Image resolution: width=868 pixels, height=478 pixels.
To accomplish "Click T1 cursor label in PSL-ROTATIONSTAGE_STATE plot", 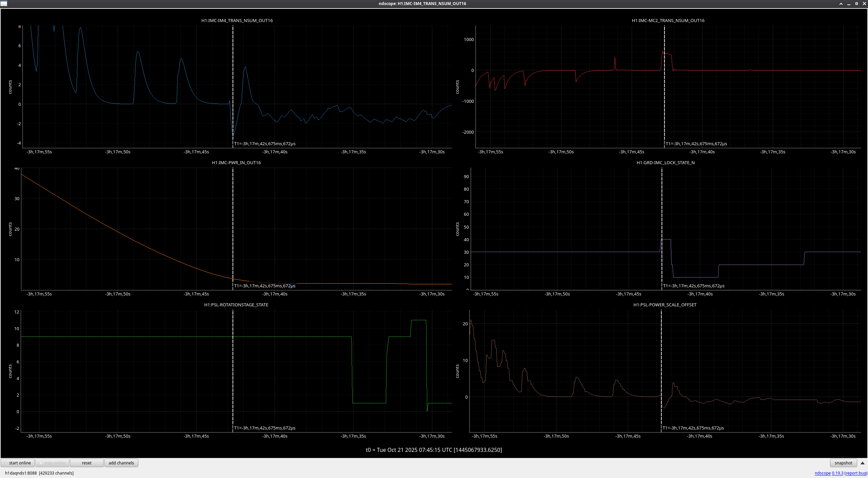I will [x=264, y=428].
